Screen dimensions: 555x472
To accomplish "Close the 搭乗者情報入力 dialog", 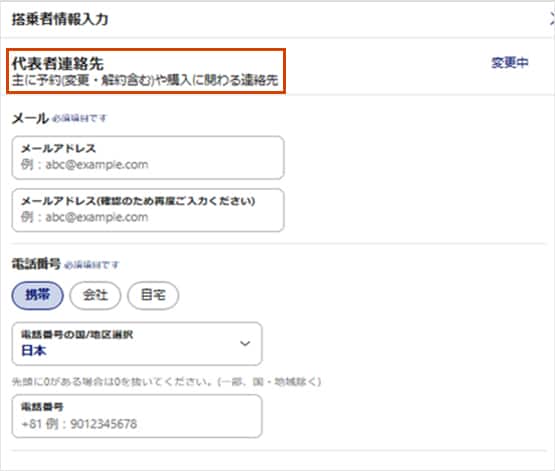I will pyautogui.click(x=553, y=19).
